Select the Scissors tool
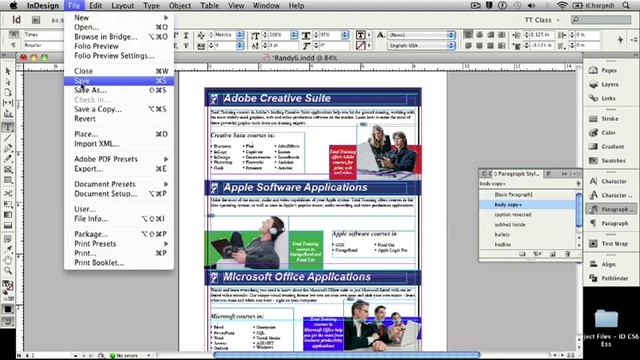This screenshot has height=360, width=640. click(8, 193)
